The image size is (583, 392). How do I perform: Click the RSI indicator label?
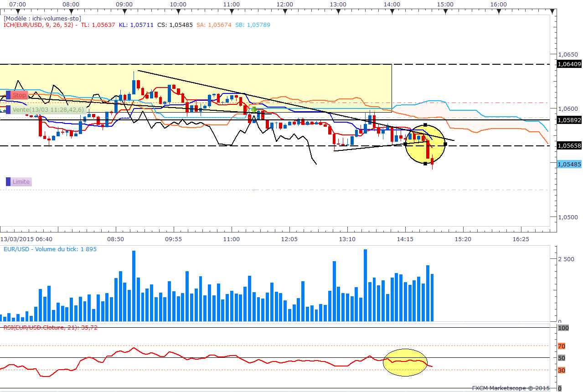(51, 327)
